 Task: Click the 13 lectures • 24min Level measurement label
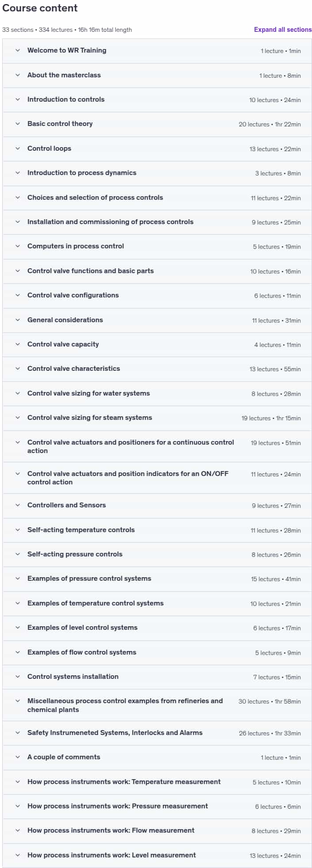(275, 856)
